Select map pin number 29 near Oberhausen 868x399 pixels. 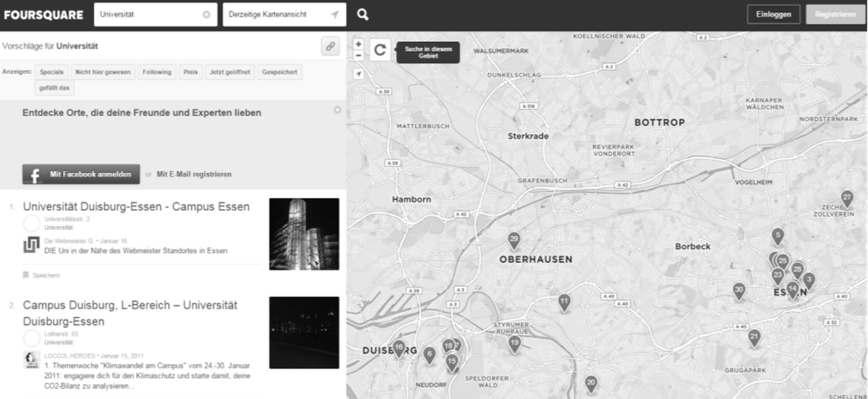pos(514,239)
